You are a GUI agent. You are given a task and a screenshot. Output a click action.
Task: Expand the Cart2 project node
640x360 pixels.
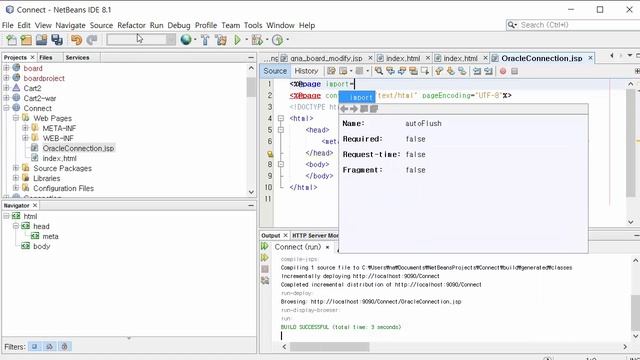tap(7, 88)
